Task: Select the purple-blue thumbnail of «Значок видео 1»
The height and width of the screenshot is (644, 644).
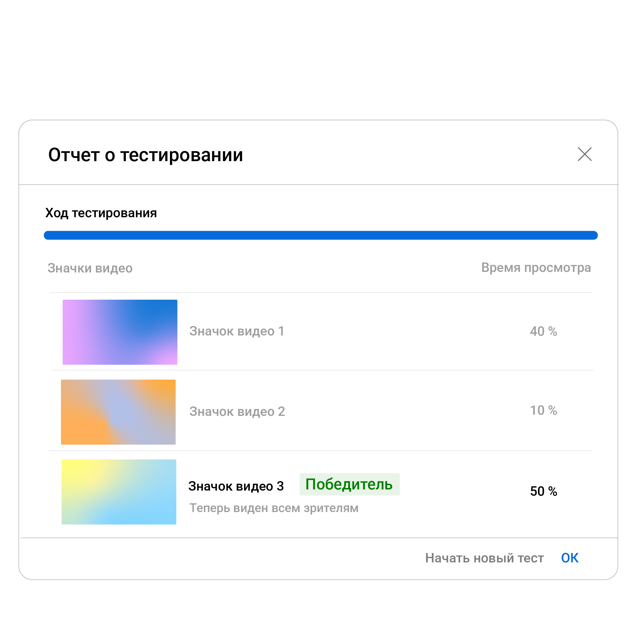Action: point(120,332)
